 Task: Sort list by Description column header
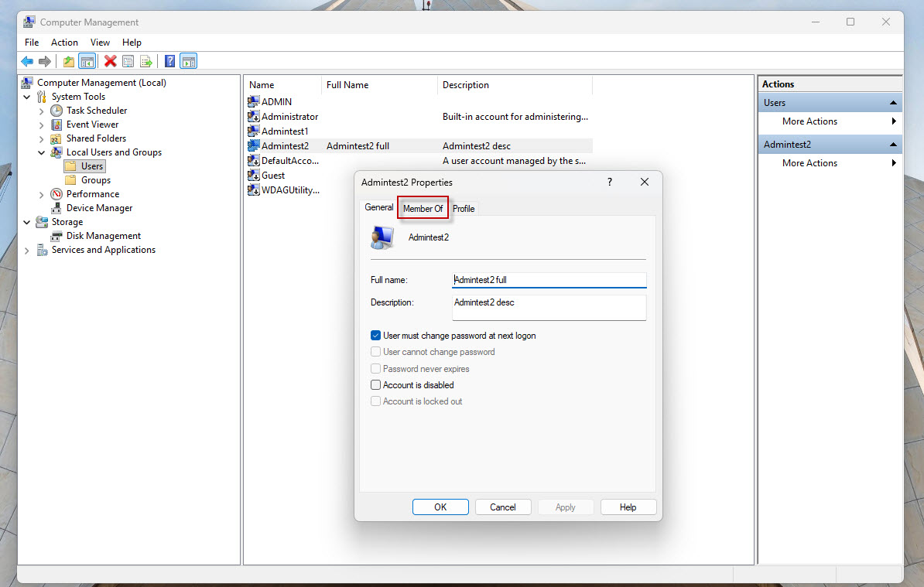[x=515, y=85]
